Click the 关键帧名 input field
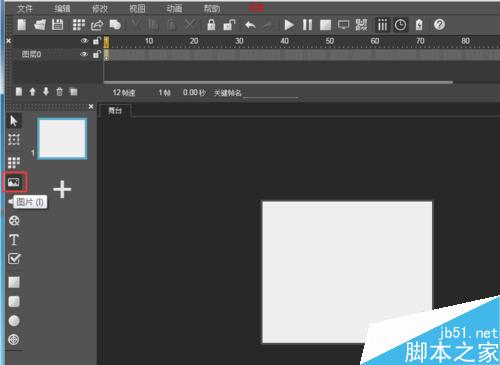This screenshot has height=365, width=500. (x=271, y=93)
